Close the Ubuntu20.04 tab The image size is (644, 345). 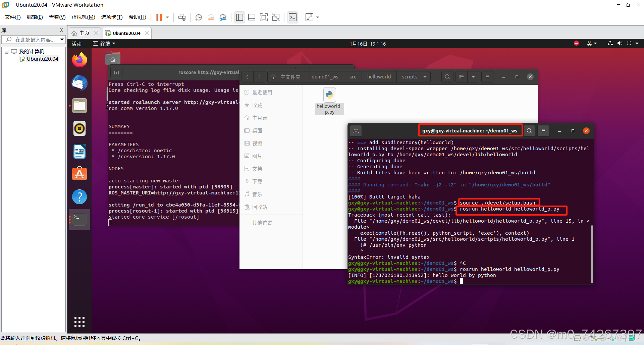(147, 33)
